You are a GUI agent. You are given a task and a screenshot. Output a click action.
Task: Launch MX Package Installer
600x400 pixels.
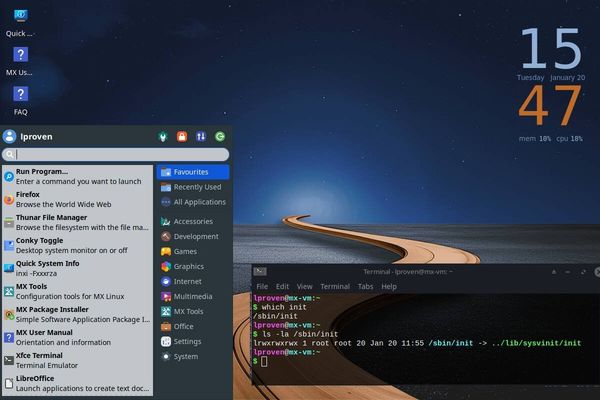click(x=77, y=314)
